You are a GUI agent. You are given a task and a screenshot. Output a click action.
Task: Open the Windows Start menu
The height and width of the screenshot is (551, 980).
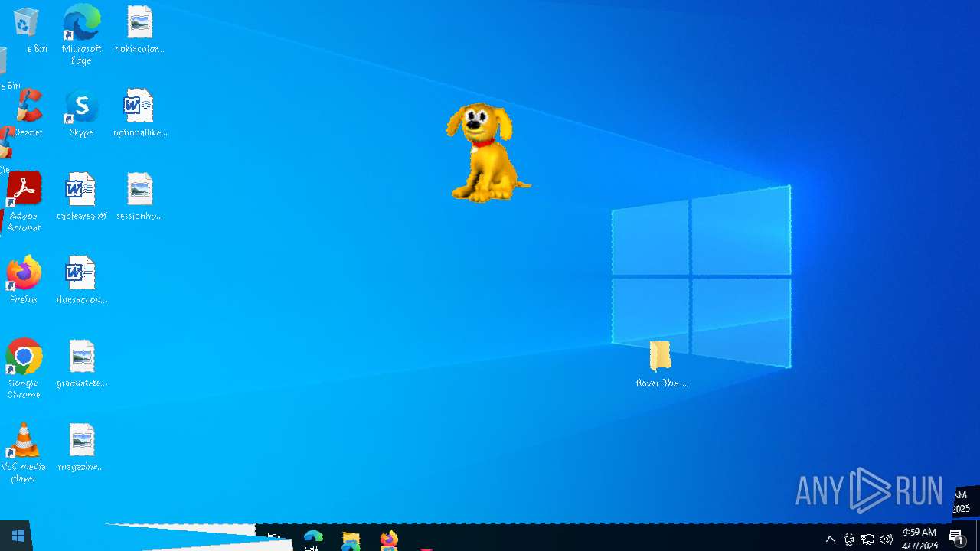click(18, 536)
